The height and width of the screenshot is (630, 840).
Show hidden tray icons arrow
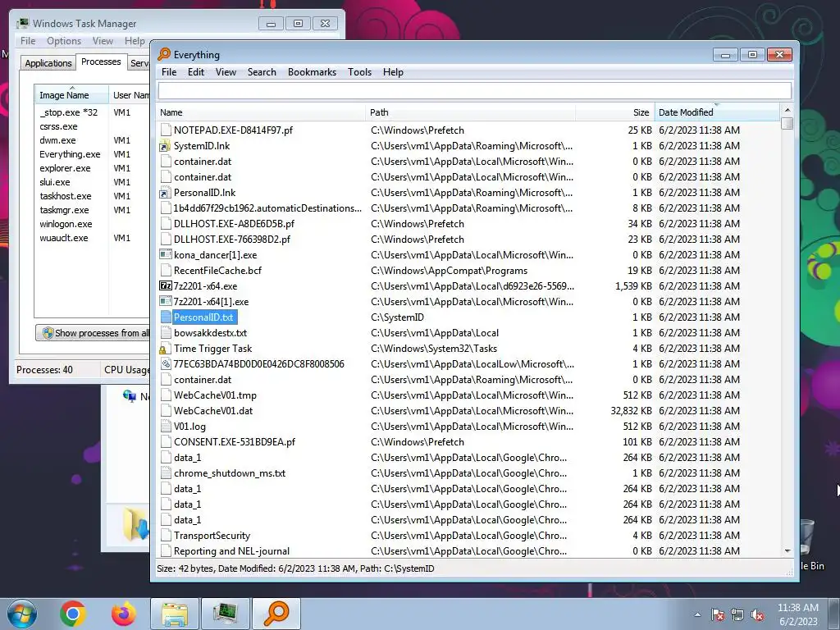click(x=697, y=614)
